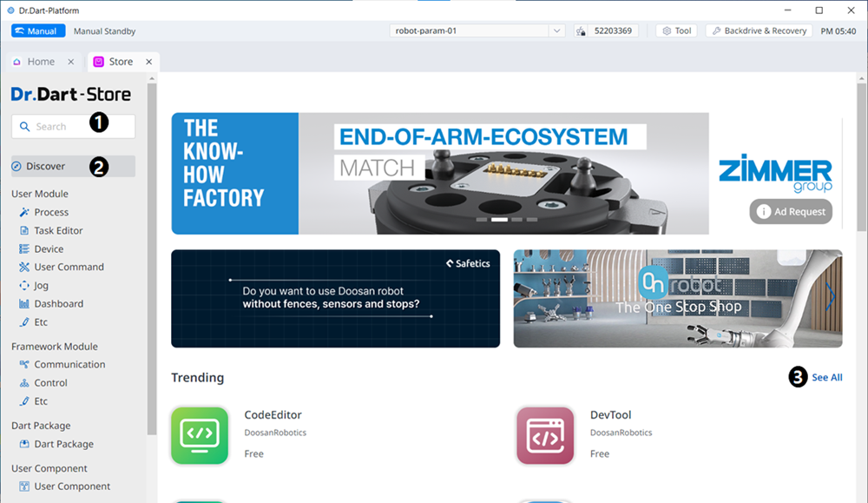This screenshot has width=868, height=503.
Task: Open the CodeEditor app icon
Action: (200, 435)
